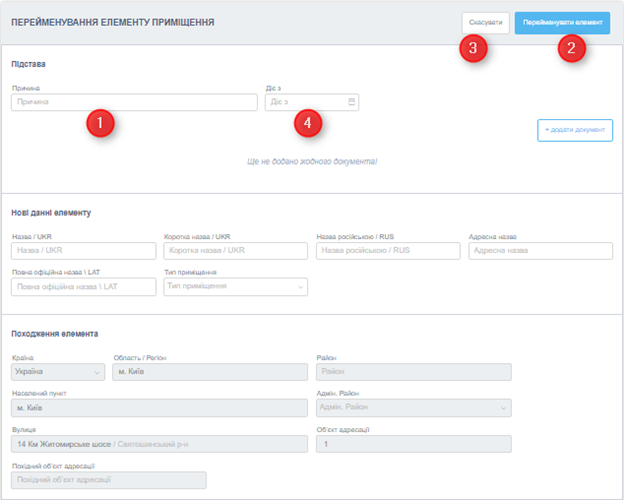Viewport: 624px width, 500px height.
Task: Focus the Об'єкт адресації field
Action: point(413,444)
